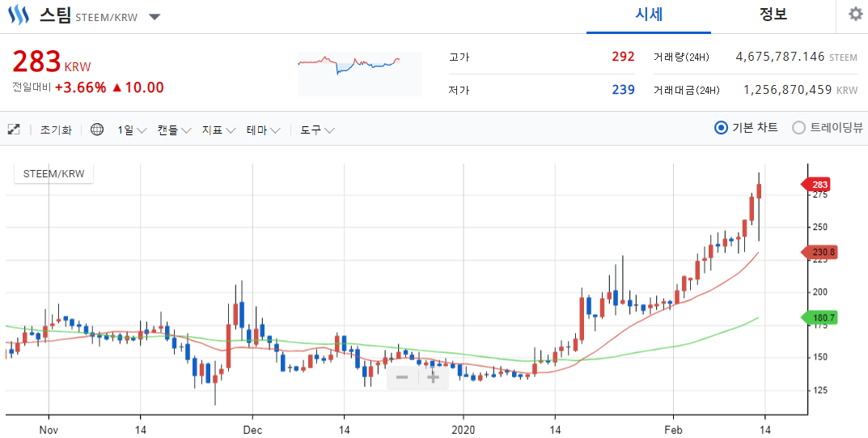Viewport: 868px width, 438px height.
Task: Click the 4,675,787.146 STEEM volume
Action: tap(796, 57)
